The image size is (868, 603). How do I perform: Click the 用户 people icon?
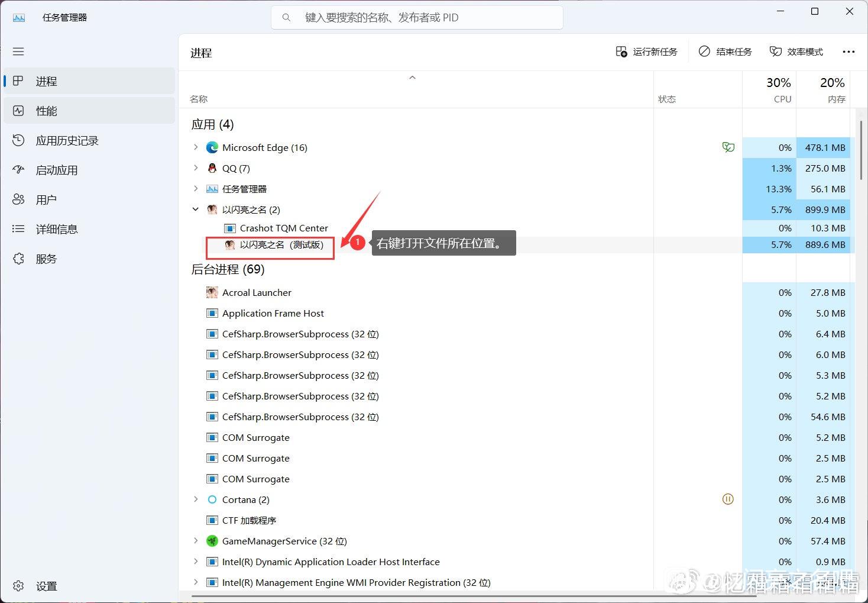click(18, 199)
